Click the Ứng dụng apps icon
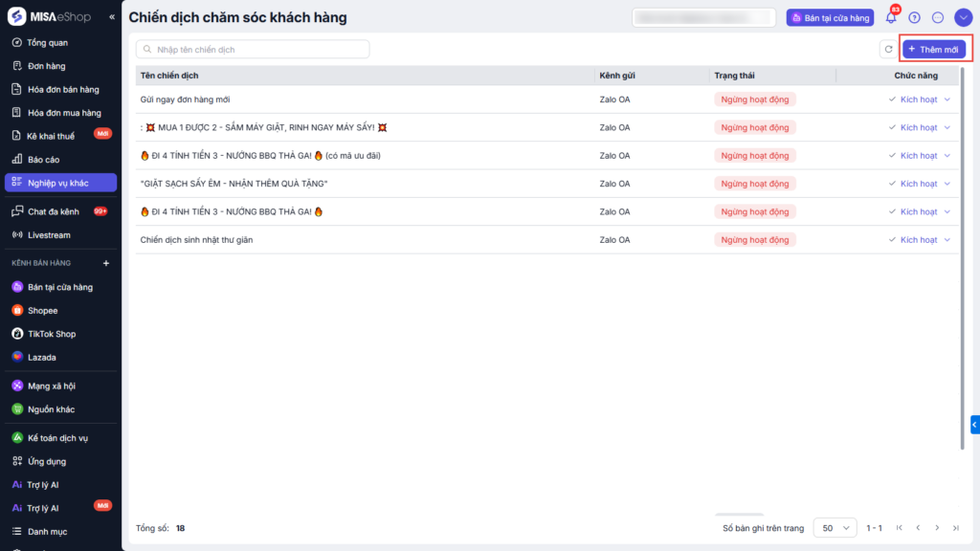Image resolution: width=980 pixels, height=551 pixels. click(x=17, y=461)
